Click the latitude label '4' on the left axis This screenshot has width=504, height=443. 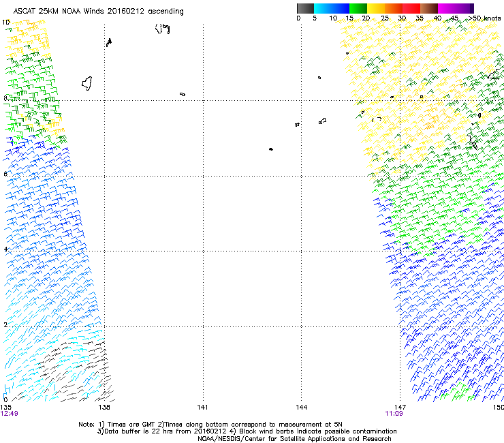point(5,249)
